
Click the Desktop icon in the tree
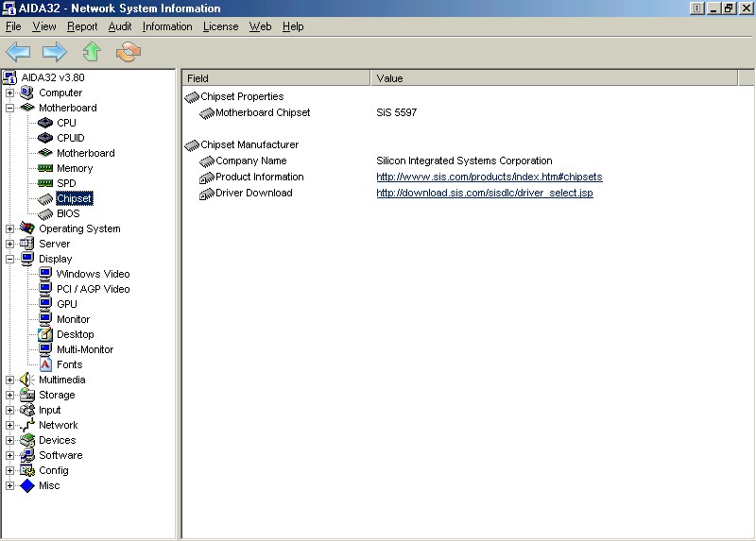pos(44,334)
